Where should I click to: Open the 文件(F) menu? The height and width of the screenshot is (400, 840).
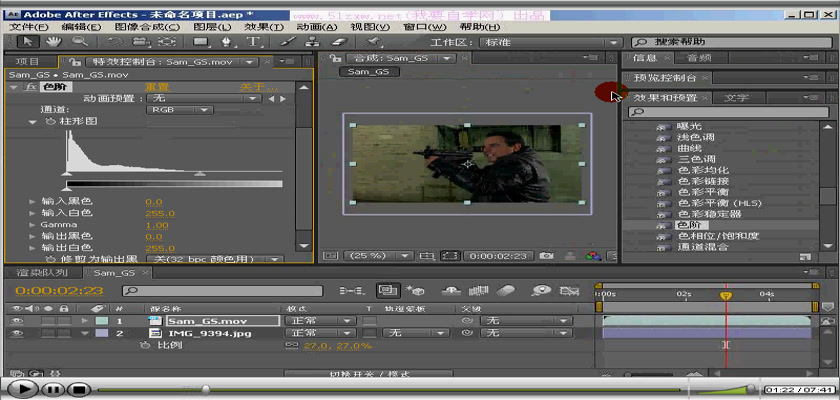(x=29, y=27)
